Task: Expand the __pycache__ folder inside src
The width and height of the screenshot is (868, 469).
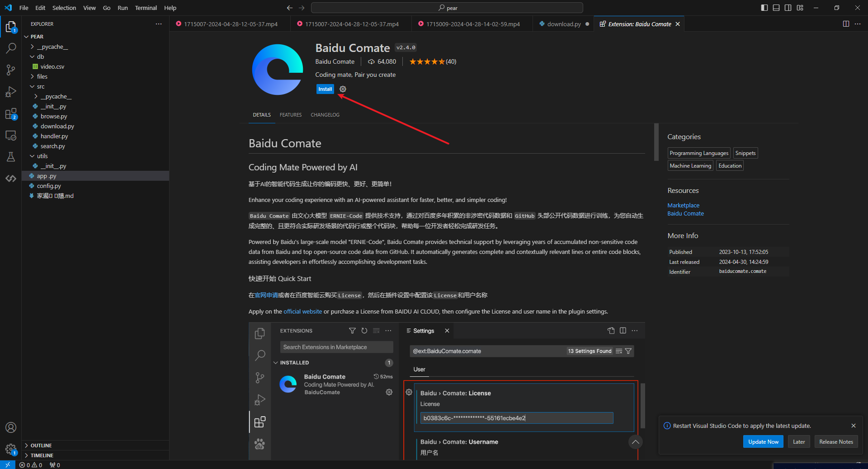Action: [95, 96]
